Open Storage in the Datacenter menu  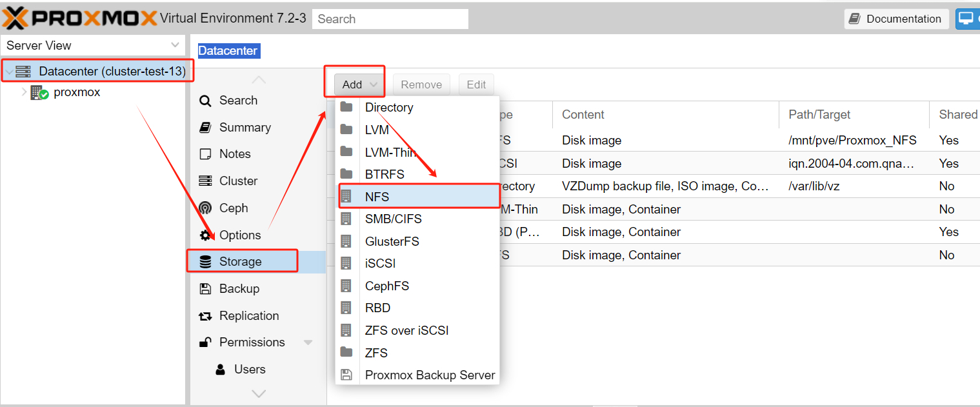[257, 262]
